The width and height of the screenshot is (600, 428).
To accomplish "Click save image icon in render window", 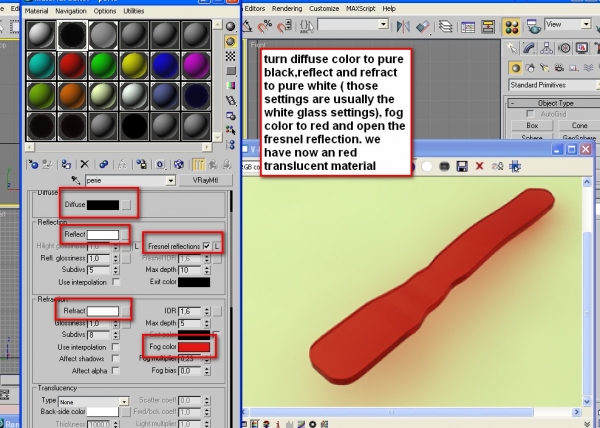I will pos(462,166).
